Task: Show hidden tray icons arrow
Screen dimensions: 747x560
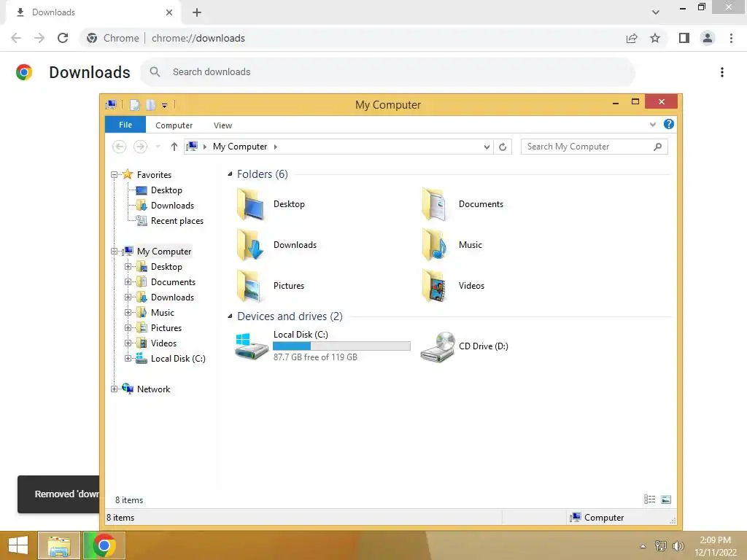Action: pos(643,546)
